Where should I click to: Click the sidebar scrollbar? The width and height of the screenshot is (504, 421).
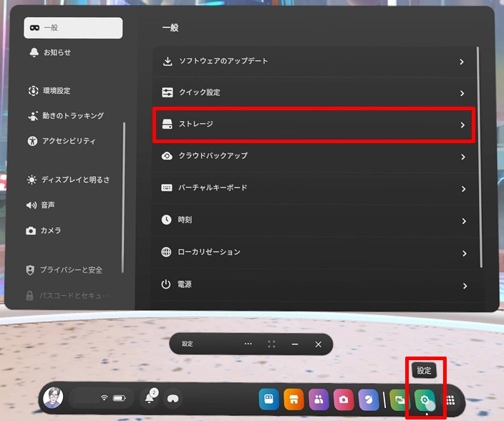tap(123, 198)
